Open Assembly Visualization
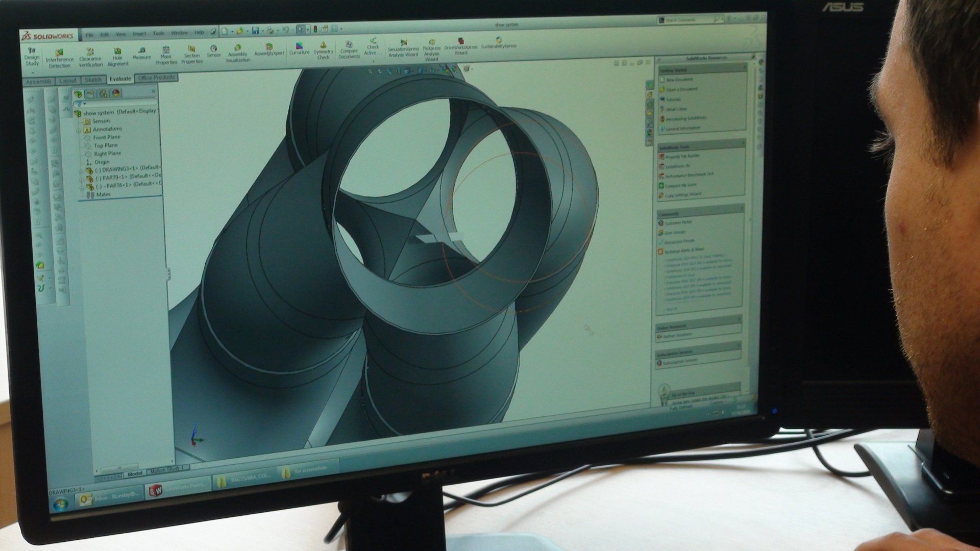The image size is (980, 551). point(237,54)
